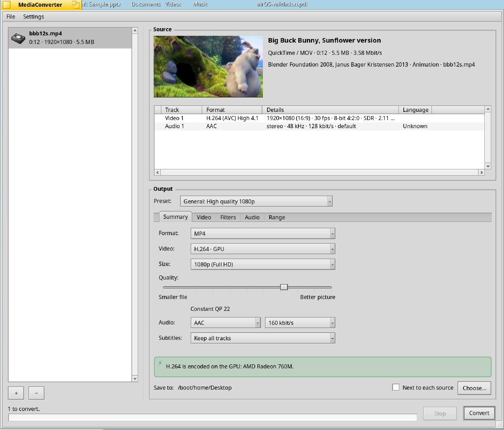
Task: Click the background Music window tab
Action: click(x=200, y=4)
